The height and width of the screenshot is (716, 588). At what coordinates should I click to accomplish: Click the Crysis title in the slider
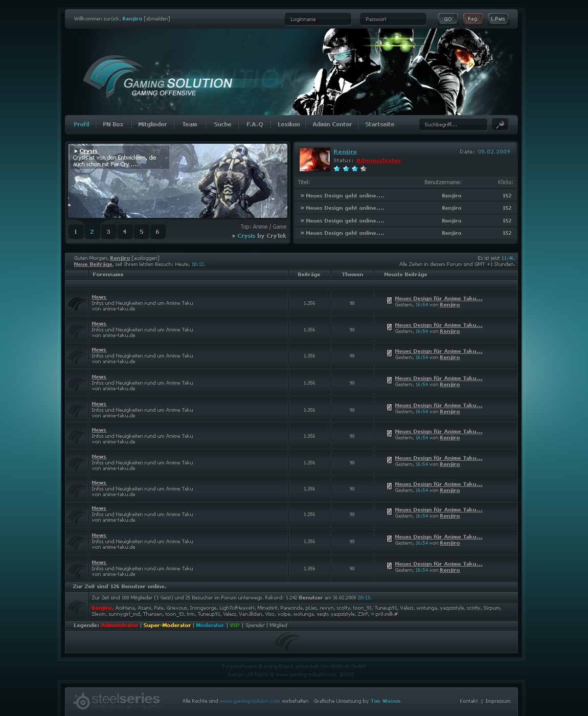[88, 151]
